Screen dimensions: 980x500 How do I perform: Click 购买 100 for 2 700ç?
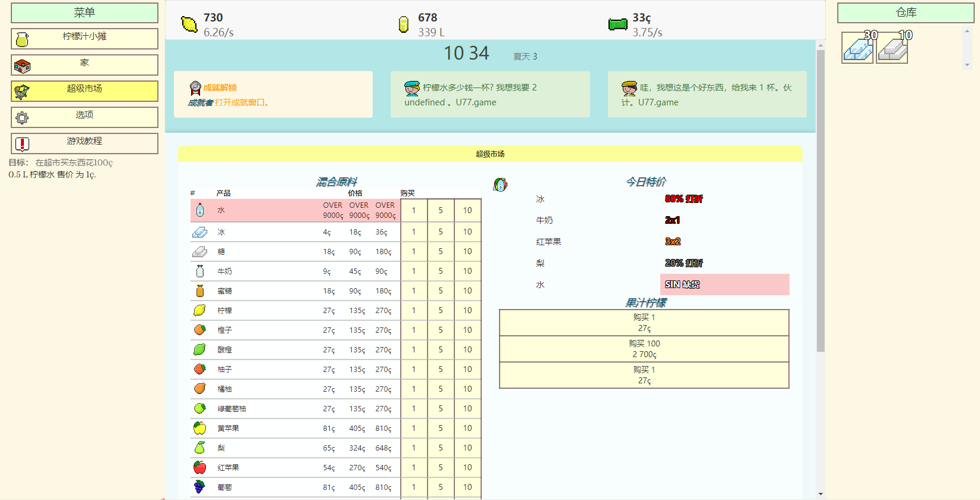click(644, 349)
